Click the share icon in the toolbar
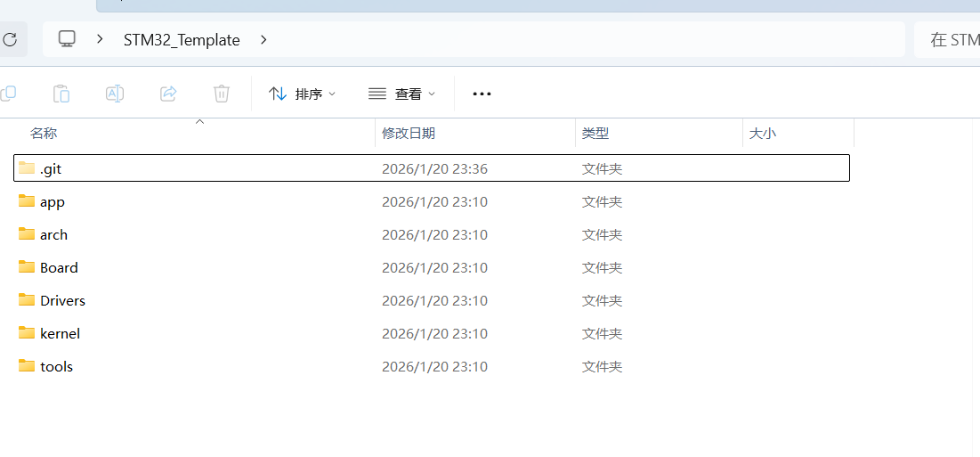This screenshot has width=980, height=457. point(168,94)
